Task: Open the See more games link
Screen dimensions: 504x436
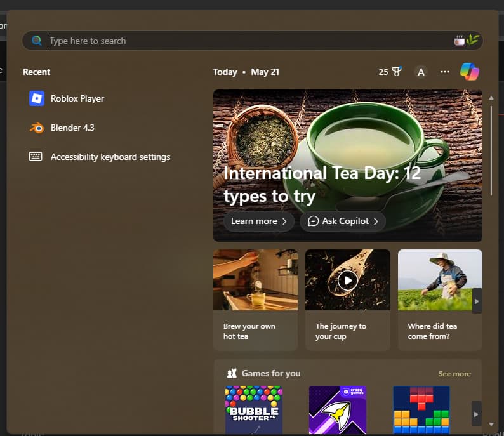Action: click(454, 374)
